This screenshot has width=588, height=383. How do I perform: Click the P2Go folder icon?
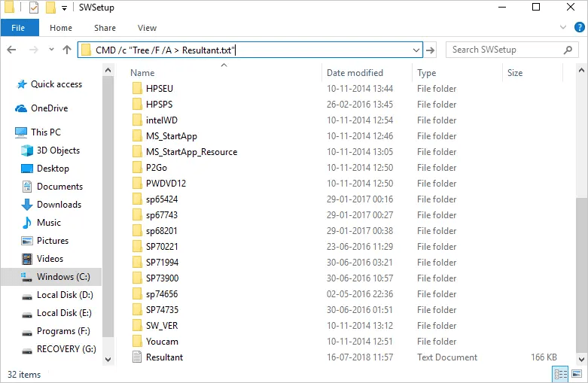coord(137,168)
